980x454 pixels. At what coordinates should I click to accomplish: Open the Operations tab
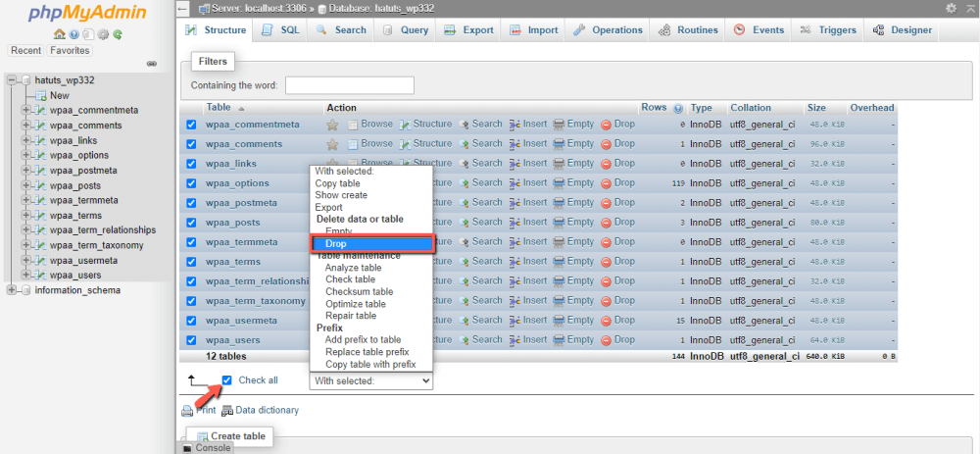[608, 30]
